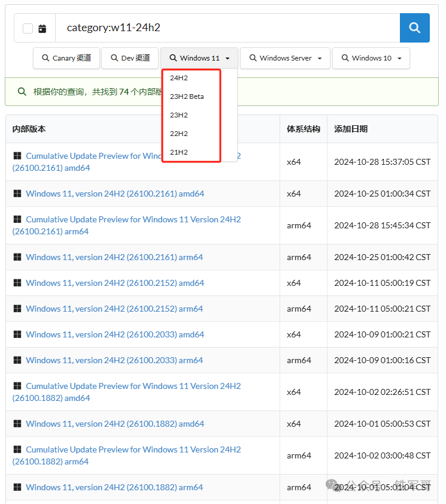The image size is (446, 504).
Task: Click Windows logo icon of 26100.2161 arm64 Cumulative row
Action: 17,219
